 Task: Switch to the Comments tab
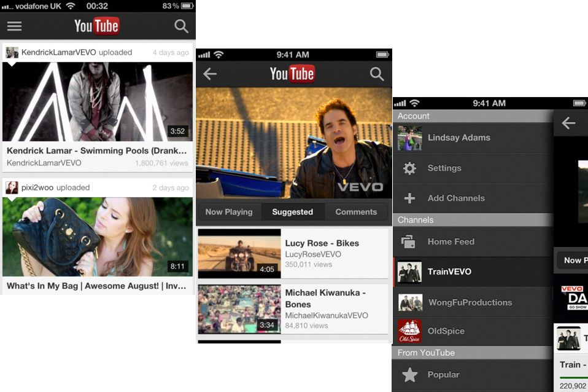pyautogui.click(x=356, y=212)
